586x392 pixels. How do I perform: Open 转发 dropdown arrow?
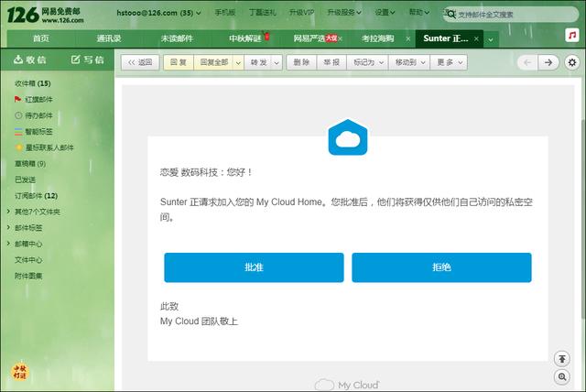277,63
